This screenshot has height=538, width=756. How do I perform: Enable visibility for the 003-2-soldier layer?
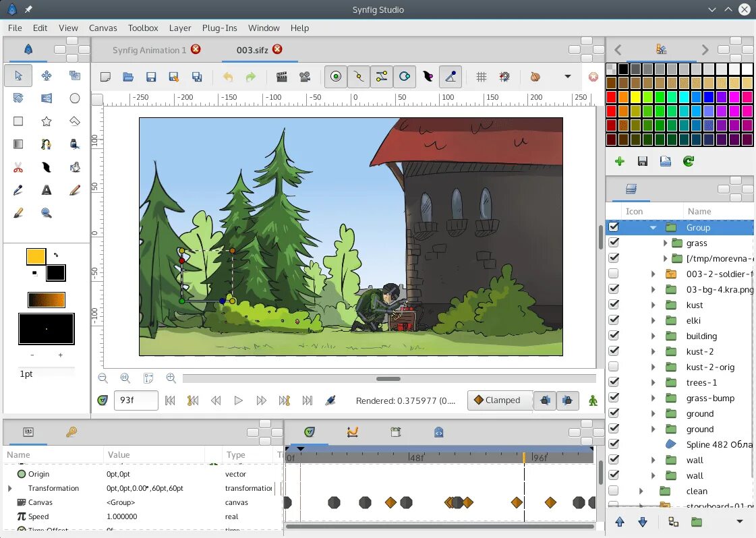(614, 274)
